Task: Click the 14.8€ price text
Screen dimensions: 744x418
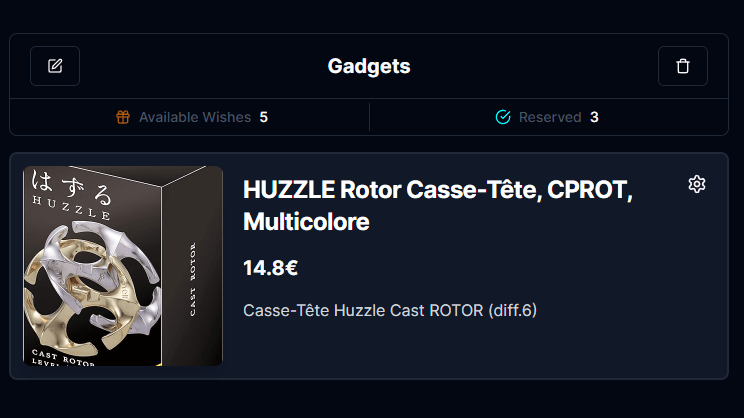Action: click(270, 268)
